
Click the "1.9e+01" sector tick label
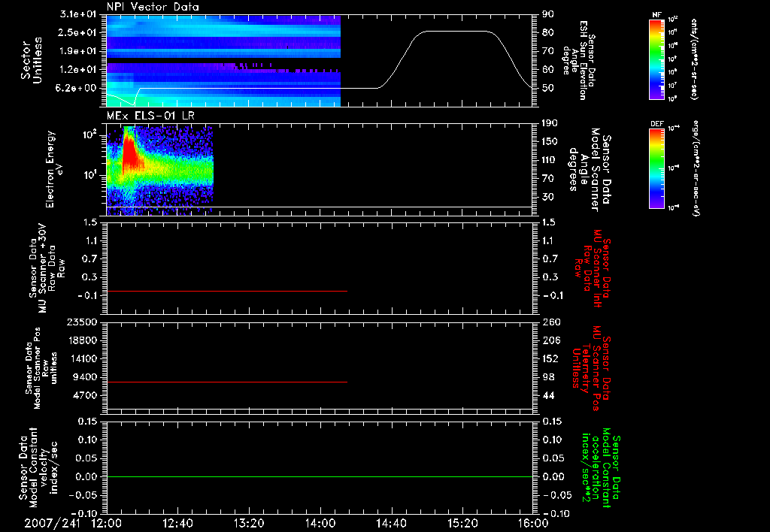point(78,51)
